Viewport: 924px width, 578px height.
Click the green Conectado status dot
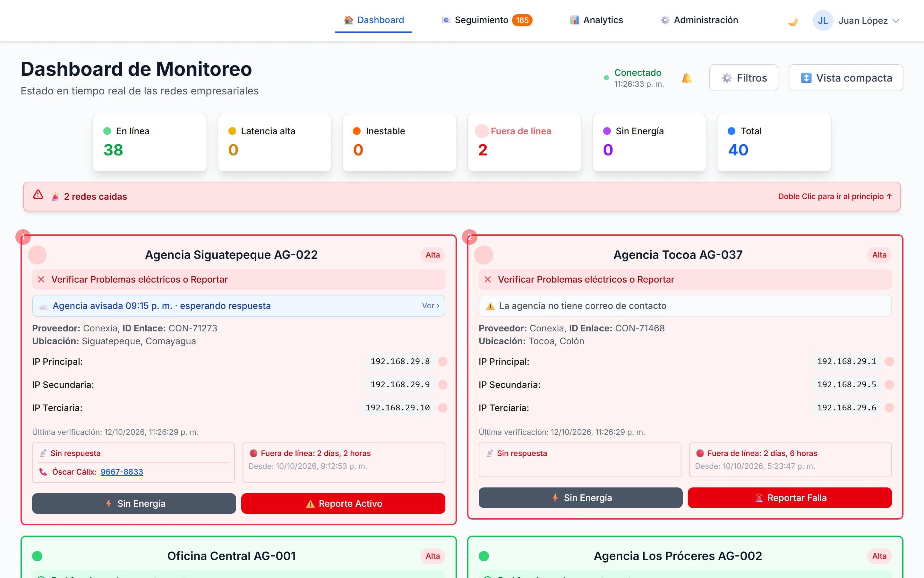pyautogui.click(x=606, y=78)
